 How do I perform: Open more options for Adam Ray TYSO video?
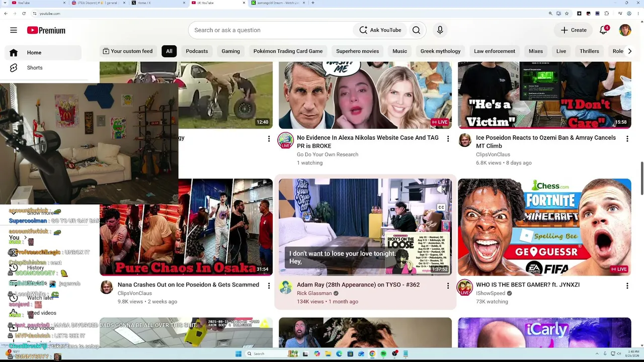pos(448,286)
